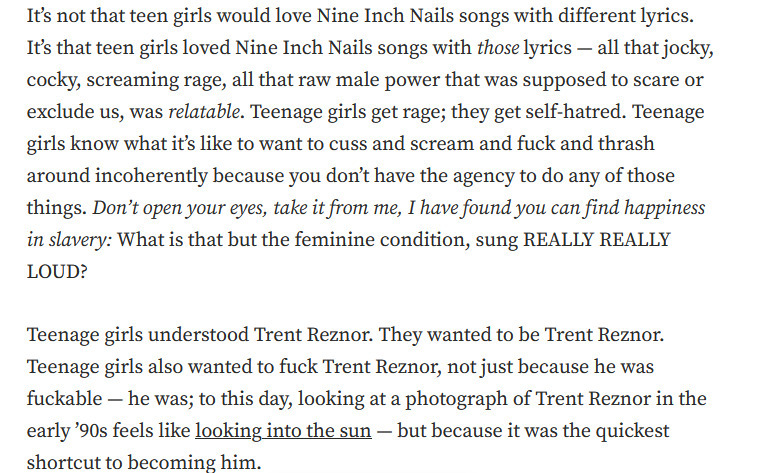Click the capitalized text 'REALLY REALLY'
The width and height of the screenshot is (758, 473).
597,240
